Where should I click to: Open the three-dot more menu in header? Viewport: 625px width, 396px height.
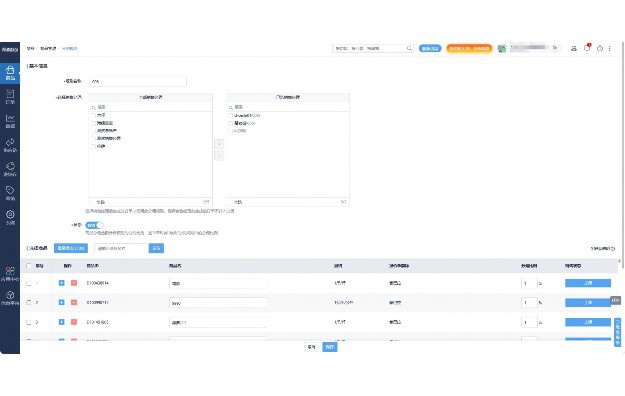tap(609, 48)
